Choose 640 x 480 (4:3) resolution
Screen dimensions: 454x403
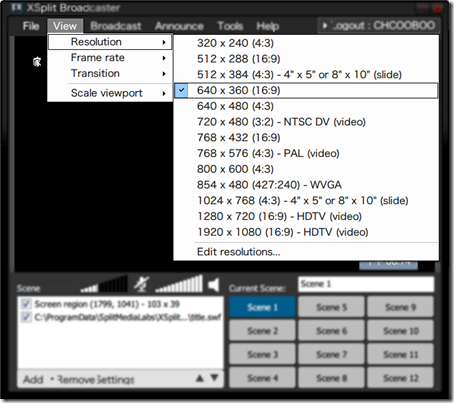[306, 106]
